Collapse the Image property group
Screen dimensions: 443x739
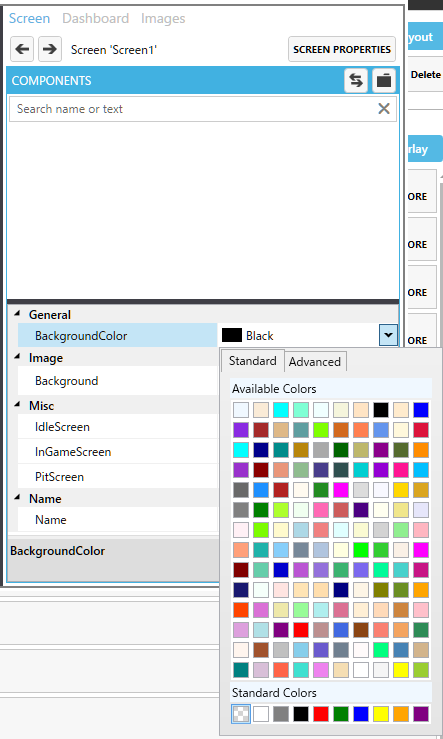click(17, 357)
